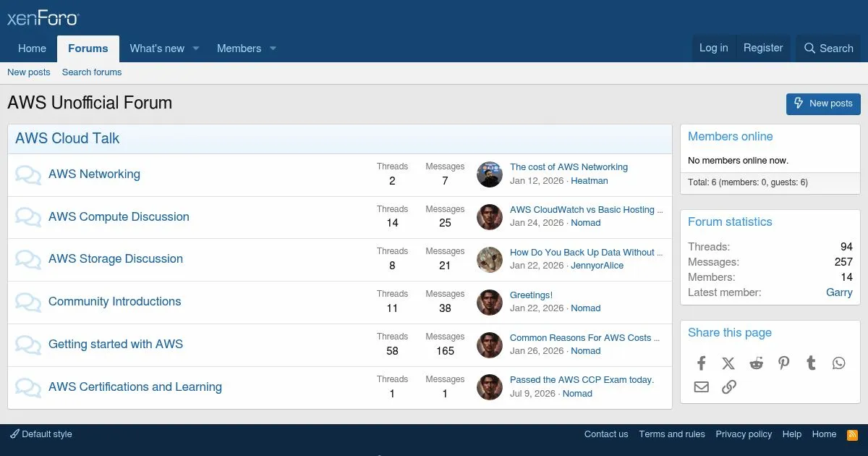Open Nomad's avatar in Getting started row

click(490, 345)
